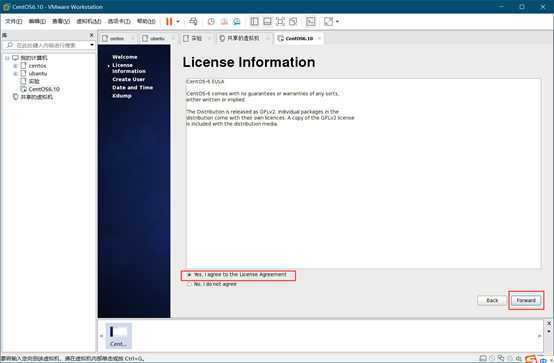Open the snapshot manager toolbar icon
554x363 pixels.
tap(237, 22)
